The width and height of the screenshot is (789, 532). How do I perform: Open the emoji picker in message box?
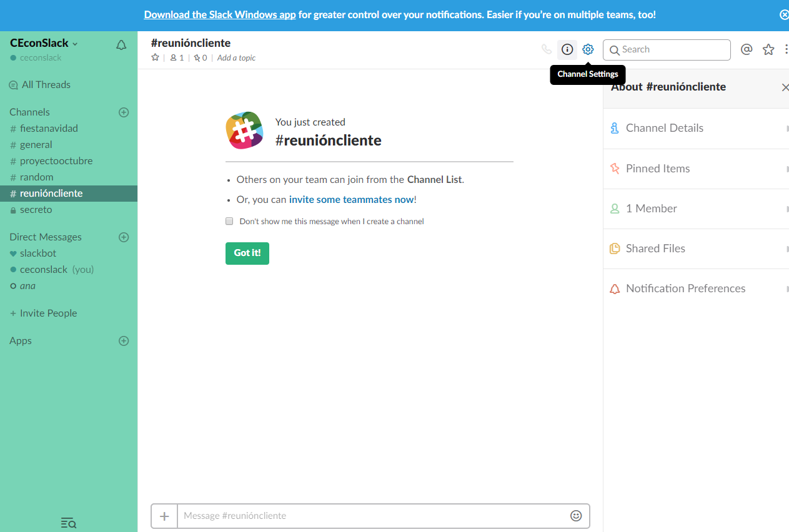pos(576,516)
